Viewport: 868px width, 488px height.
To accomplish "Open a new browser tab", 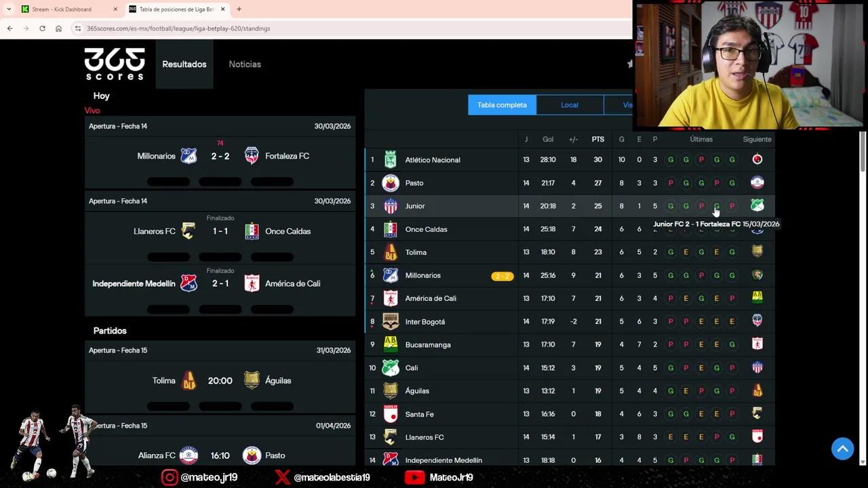I will click(239, 9).
